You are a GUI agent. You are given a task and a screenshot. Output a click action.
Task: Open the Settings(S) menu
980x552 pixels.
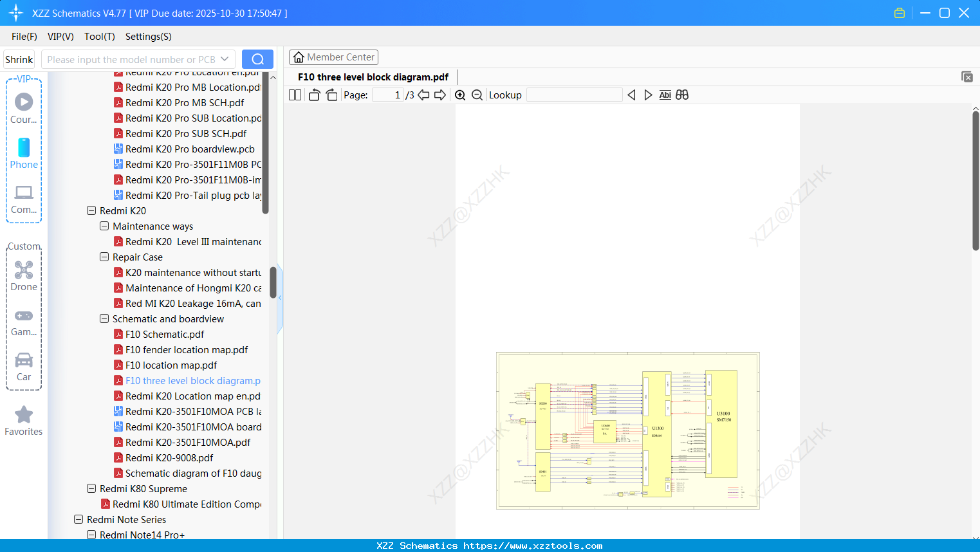[147, 37]
